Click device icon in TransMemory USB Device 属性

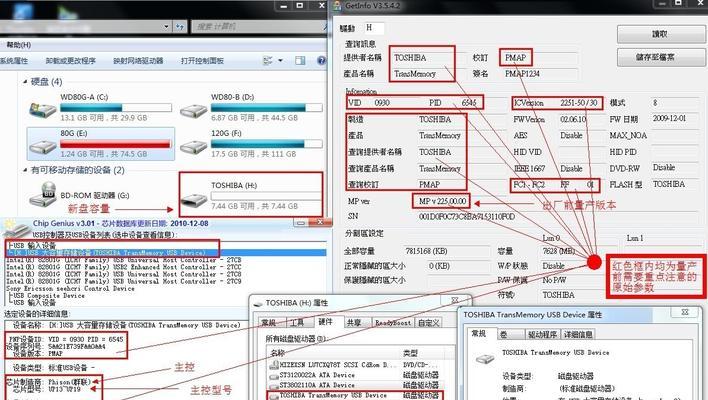[x=485, y=359]
